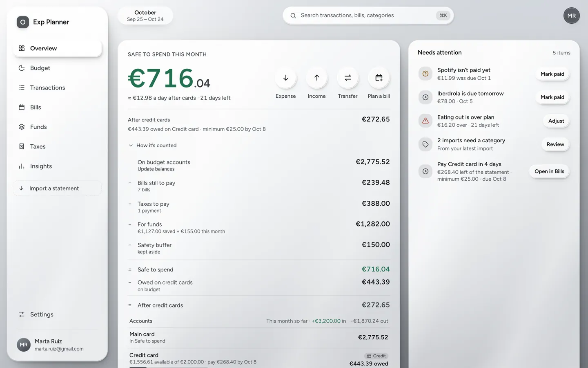Viewport: 588px width, 368px height.
Task: Click the Exp Planner logo icon
Action: (23, 22)
